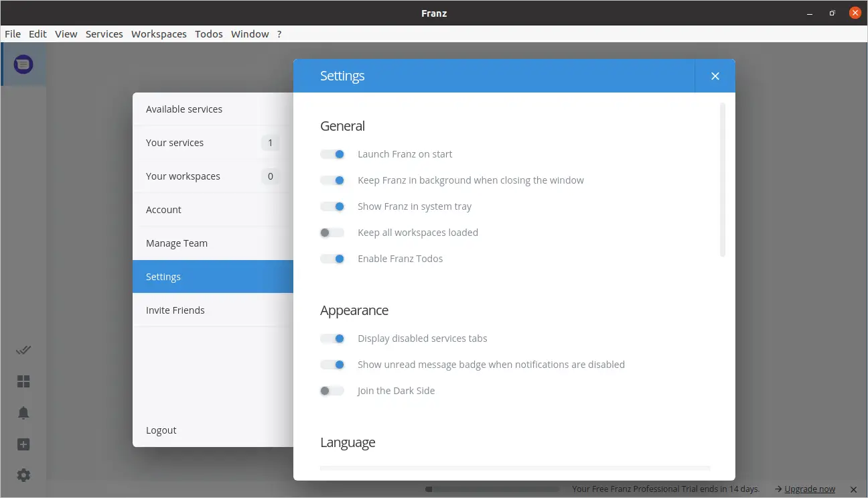
Task: Open the View menu
Action: click(66, 34)
